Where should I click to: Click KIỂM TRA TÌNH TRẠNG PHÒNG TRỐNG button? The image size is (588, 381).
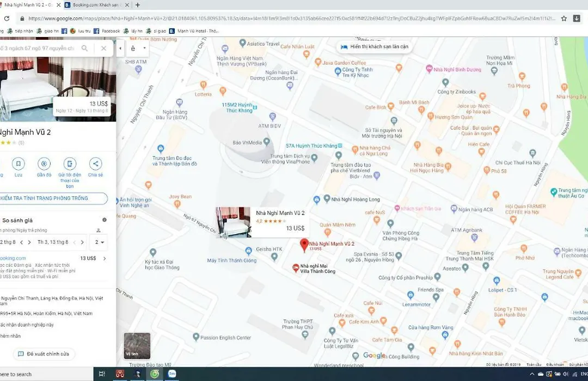(x=52, y=198)
